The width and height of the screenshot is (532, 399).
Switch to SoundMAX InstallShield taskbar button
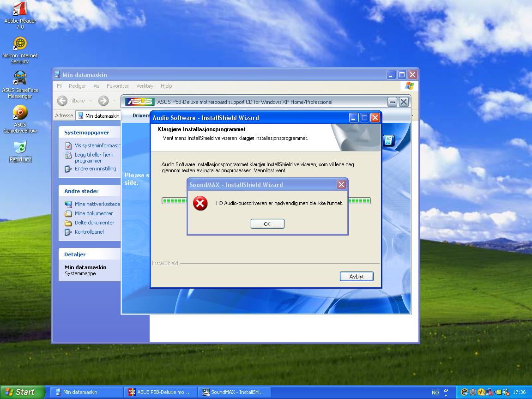tap(234, 392)
